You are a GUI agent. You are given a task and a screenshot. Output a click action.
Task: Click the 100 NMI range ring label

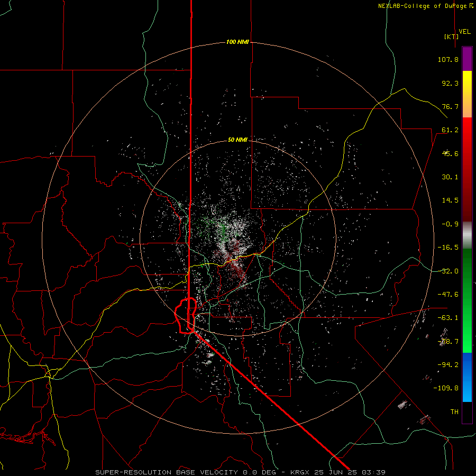pyautogui.click(x=237, y=42)
